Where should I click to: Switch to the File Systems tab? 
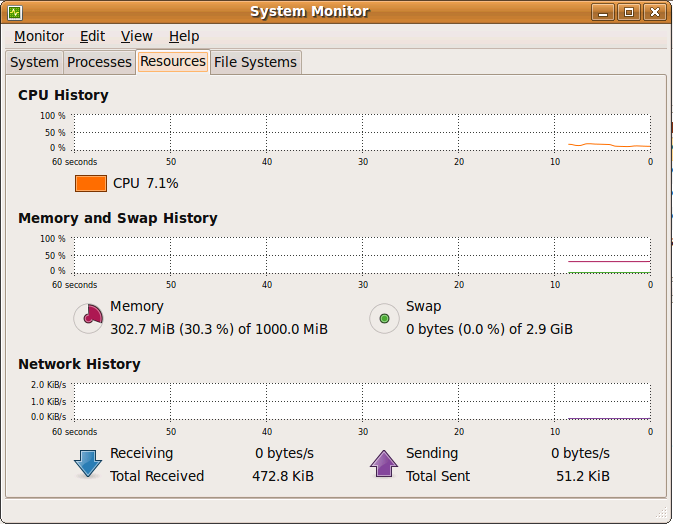coord(255,62)
